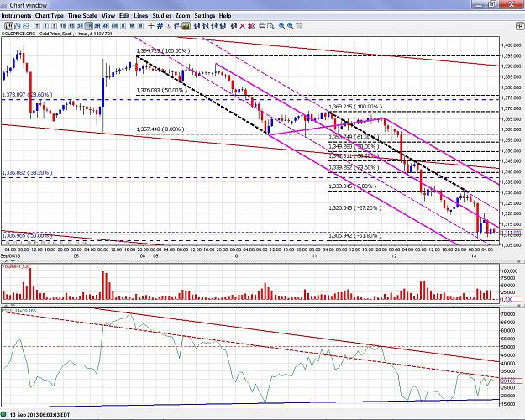Click the 1,306.942 (-61.80%) extension label
The height and width of the screenshot is (420, 525).
click(355, 235)
